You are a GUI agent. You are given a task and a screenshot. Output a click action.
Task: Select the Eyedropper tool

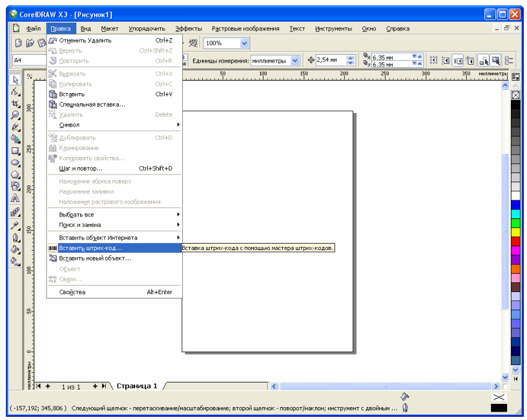(15, 226)
